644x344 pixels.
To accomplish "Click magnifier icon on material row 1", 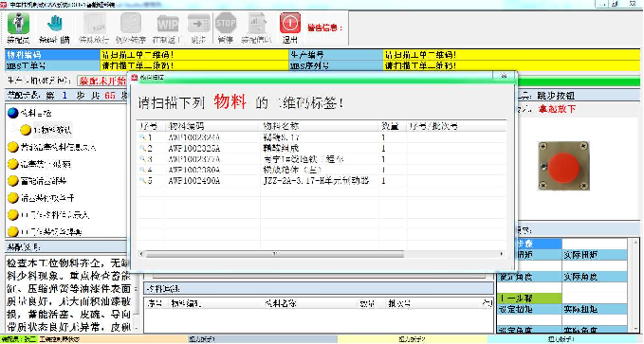I will [142, 137].
